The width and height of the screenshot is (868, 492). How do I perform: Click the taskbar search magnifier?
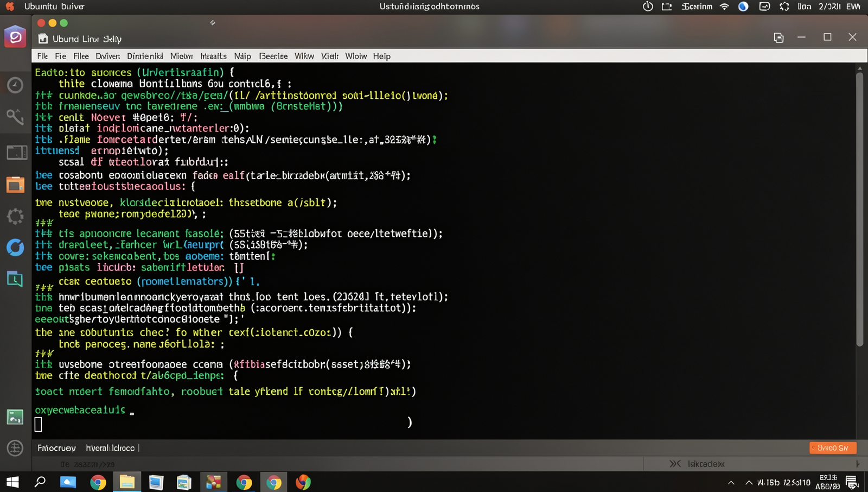point(40,482)
